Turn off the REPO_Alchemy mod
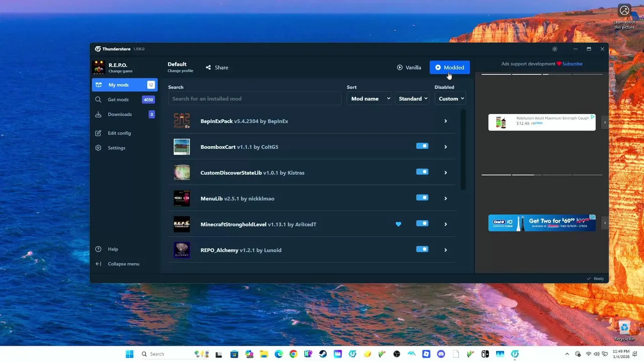644x362 pixels. pos(422,249)
